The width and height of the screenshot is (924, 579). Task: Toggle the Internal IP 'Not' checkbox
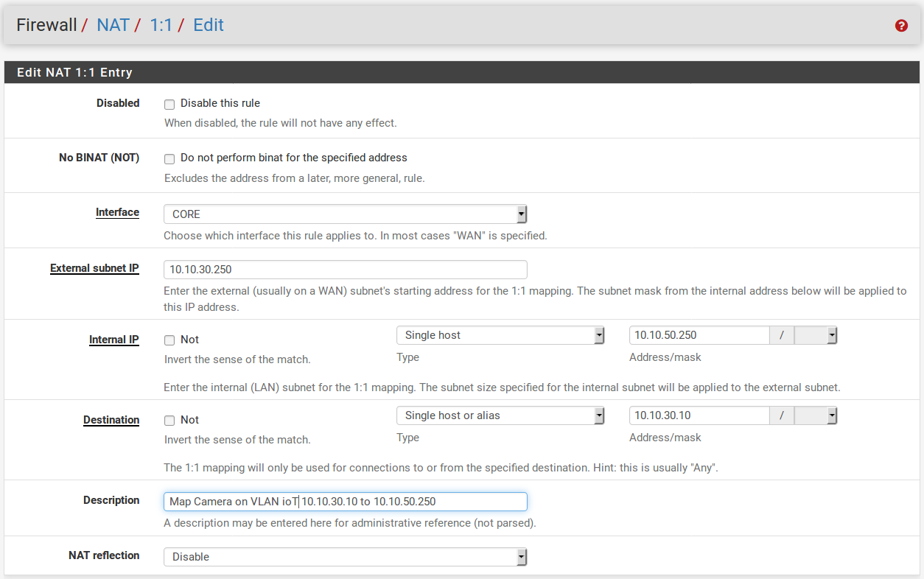point(169,340)
